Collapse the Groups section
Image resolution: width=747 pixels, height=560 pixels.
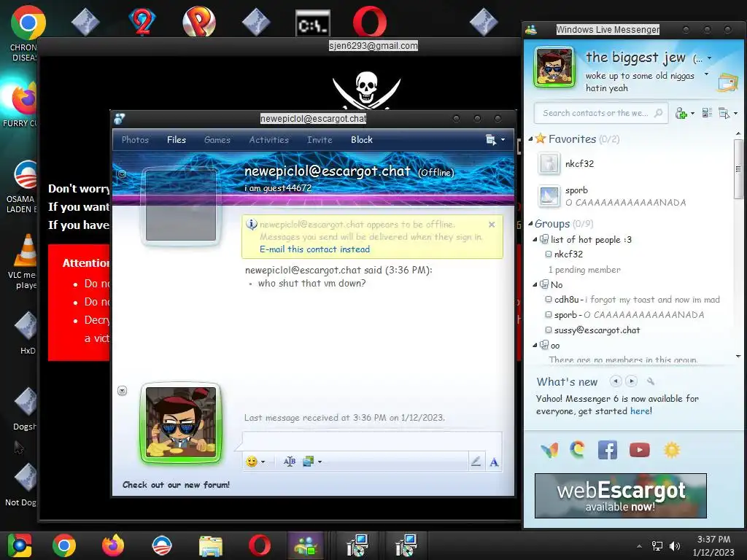point(531,224)
